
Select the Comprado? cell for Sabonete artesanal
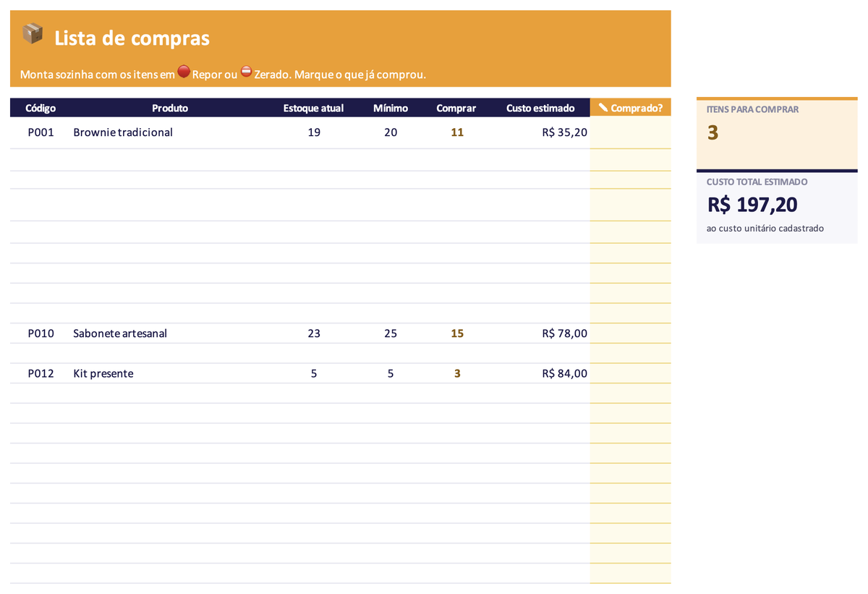tap(631, 334)
